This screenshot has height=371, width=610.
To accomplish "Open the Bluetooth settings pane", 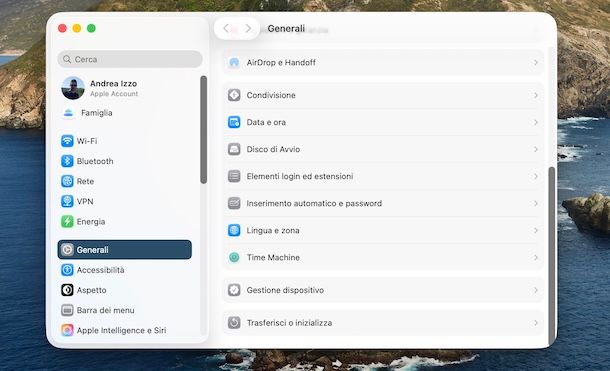I will click(x=124, y=161).
